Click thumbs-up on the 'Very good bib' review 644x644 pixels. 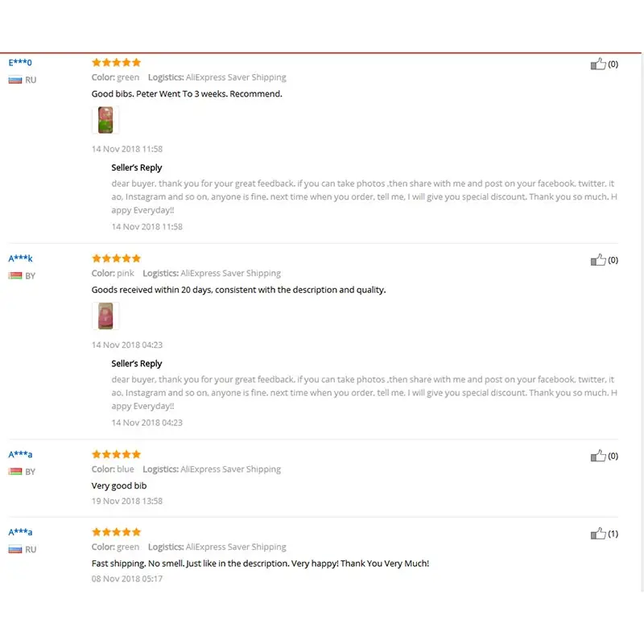(x=598, y=456)
